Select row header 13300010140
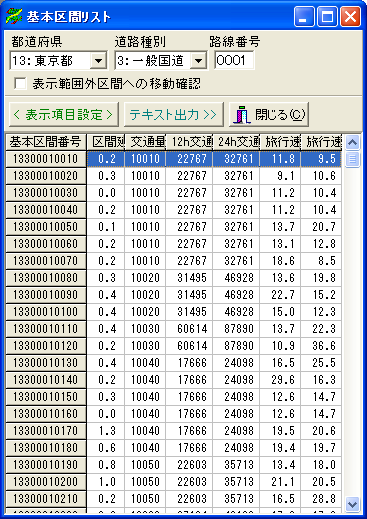The width and height of the screenshot is (367, 519). [46, 380]
